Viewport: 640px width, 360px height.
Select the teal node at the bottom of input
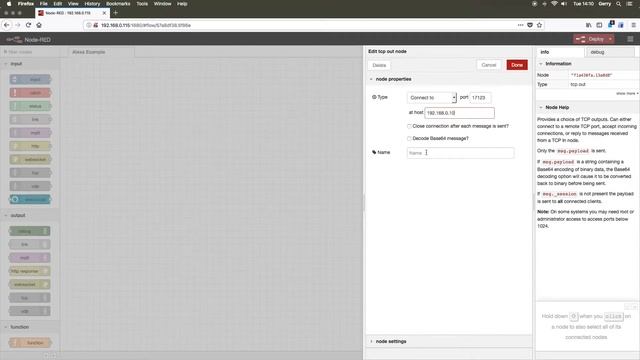click(30, 199)
